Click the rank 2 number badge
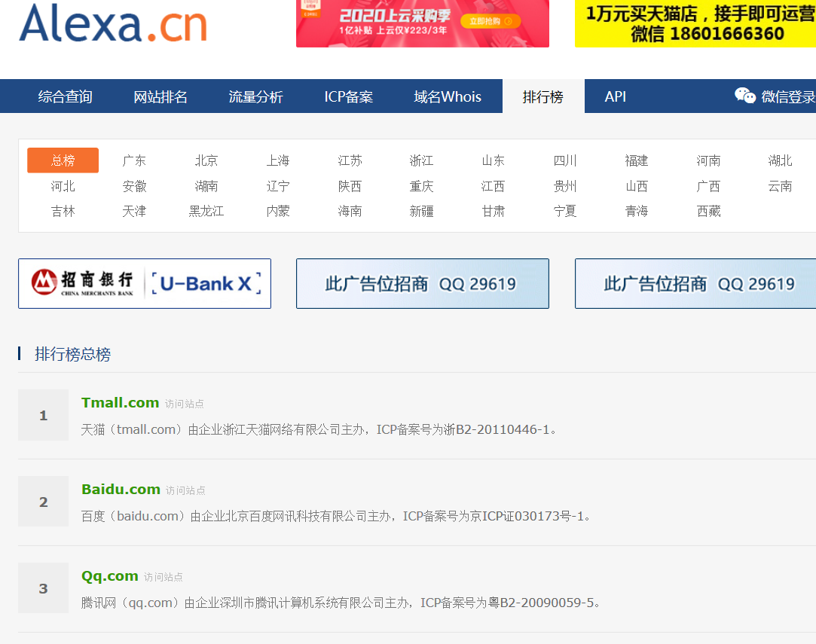The width and height of the screenshot is (816, 644). point(43,502)
